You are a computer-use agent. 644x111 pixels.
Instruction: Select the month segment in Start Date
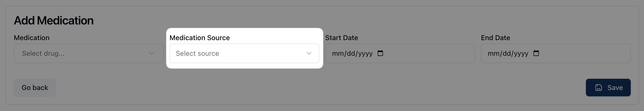(x=337, y=54)
